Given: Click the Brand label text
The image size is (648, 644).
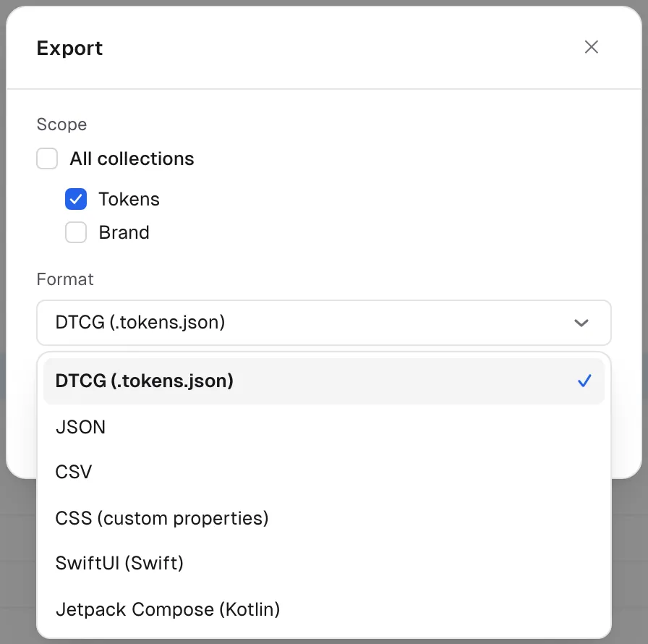Looking at the screenshot, I should (x=124, y=232).
